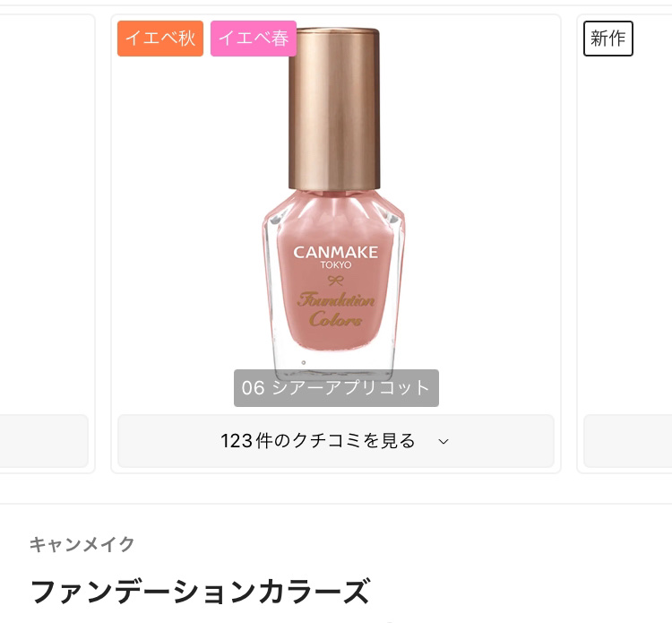Image resolution: width=672 pixels, height=623 pixels.
Task: Open the 123件のクチコミを見る review button
Action: (336, 441)
